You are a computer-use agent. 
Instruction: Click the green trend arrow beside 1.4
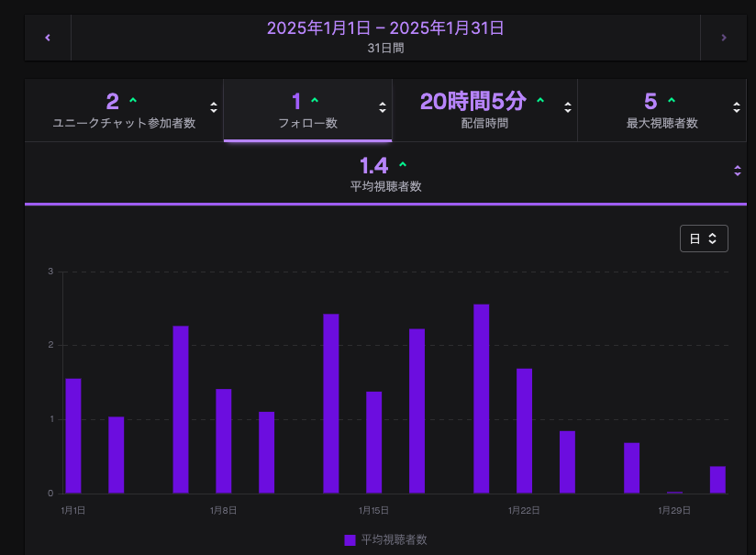click(403, 165)
